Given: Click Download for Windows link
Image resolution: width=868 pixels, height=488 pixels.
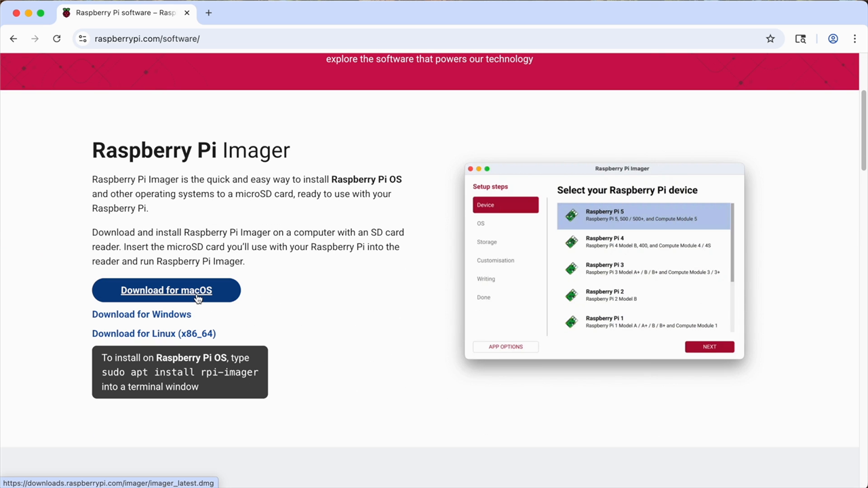Looking at the screenshot, I should (142, 314).
